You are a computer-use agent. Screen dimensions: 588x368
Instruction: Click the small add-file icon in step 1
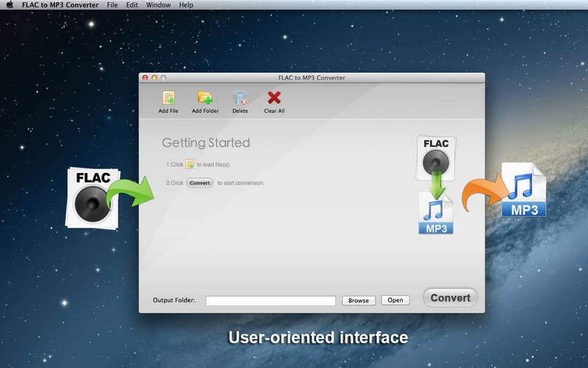pos(190,164)
